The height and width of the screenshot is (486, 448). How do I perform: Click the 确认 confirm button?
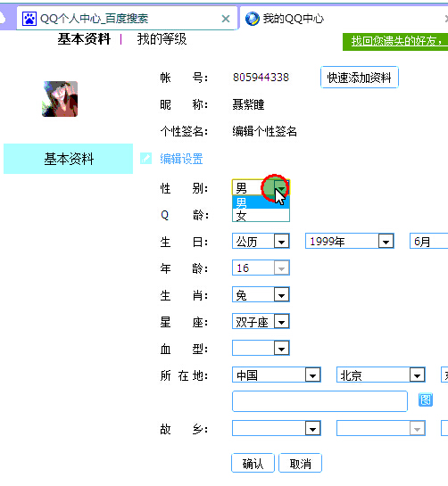253,464
